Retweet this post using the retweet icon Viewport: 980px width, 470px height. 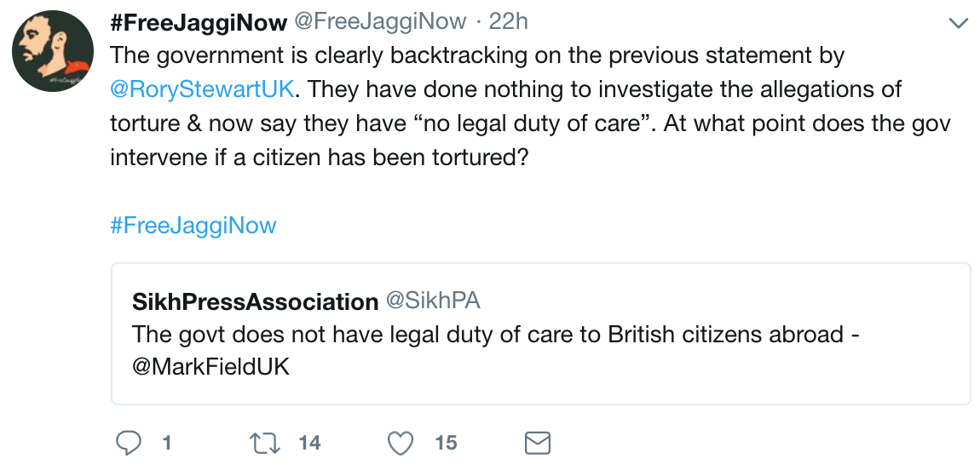pos(264,443)
